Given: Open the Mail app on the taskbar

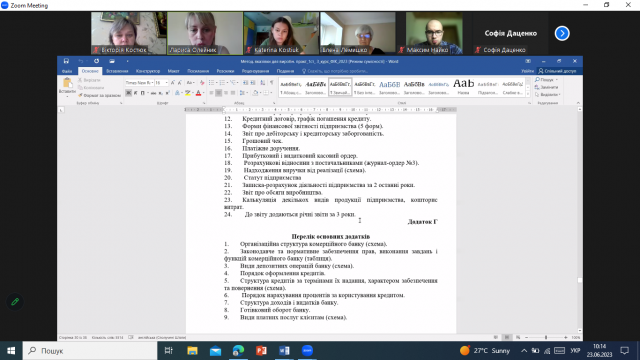Looking at the screenshot, I should point(215,351).
